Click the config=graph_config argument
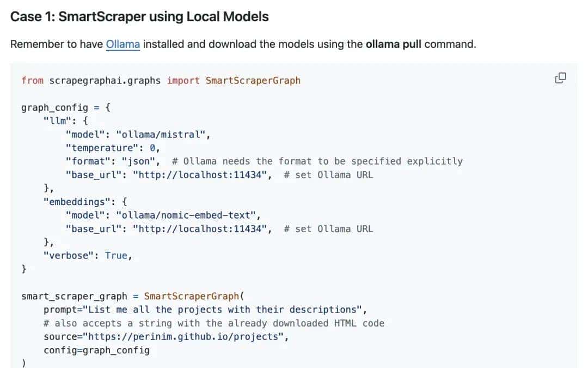This screenshot has height=368, width=588. [x=96, y=350]
